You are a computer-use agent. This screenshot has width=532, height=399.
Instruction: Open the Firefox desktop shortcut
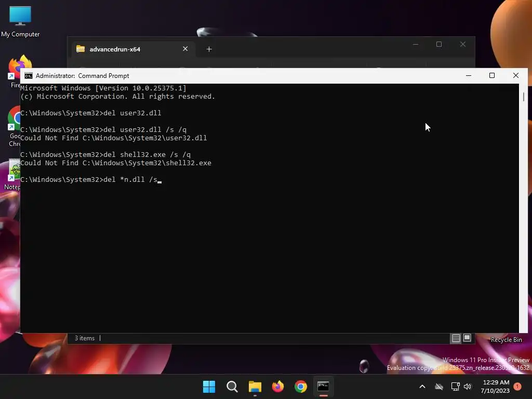tap(15, 71)
